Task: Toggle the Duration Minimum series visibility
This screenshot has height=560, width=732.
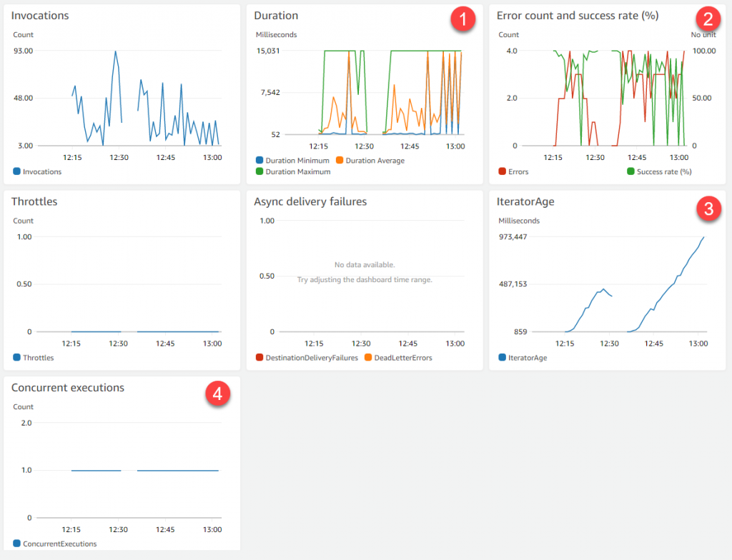Action: pos(259,160)
